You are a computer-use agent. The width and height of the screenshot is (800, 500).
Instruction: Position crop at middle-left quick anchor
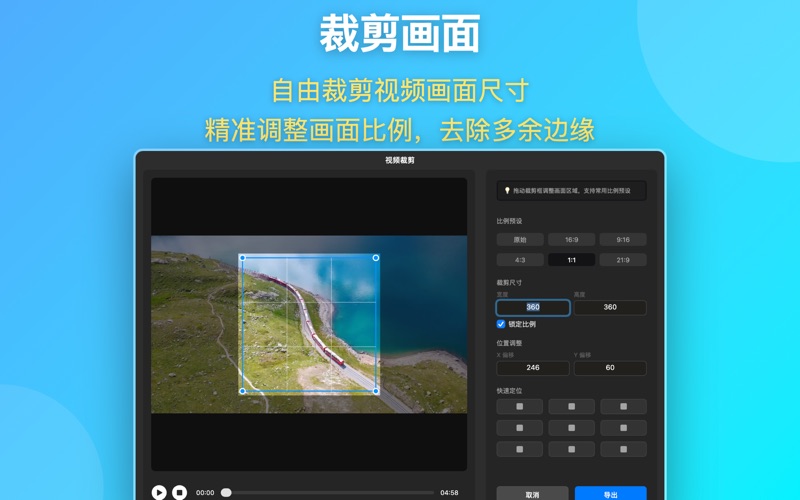[519, 428]
